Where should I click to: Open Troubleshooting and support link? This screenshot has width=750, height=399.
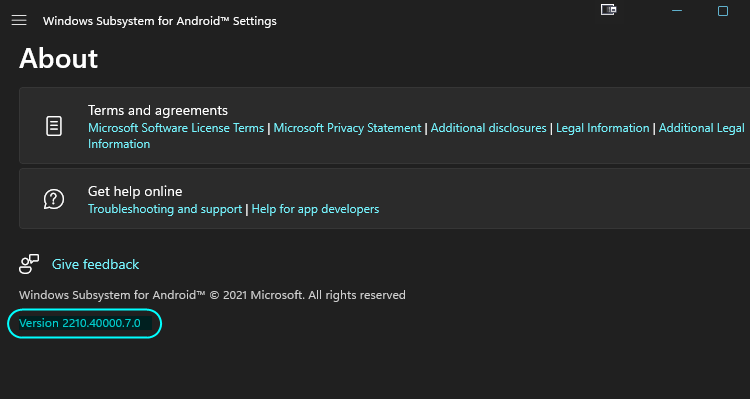[x=165, y=209]
